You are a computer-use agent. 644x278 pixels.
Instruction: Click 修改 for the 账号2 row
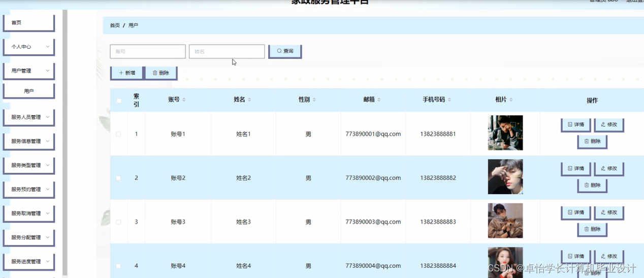click(x=609, y=169)
